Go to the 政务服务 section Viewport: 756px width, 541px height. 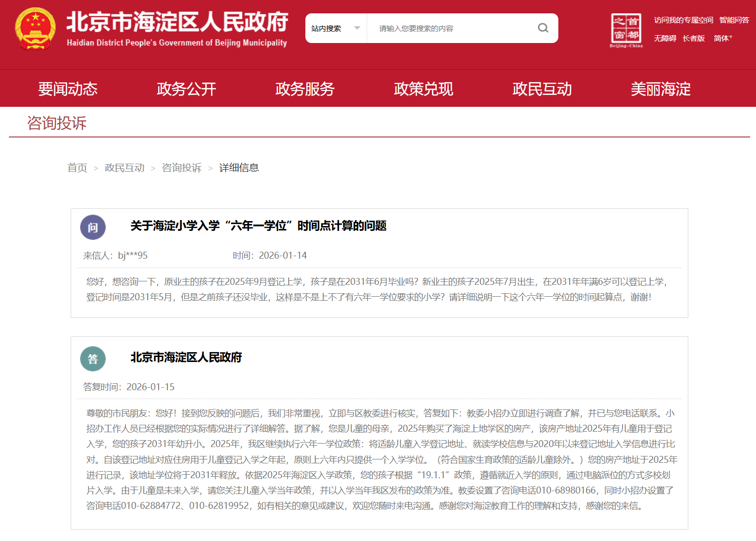coord(305,89)
